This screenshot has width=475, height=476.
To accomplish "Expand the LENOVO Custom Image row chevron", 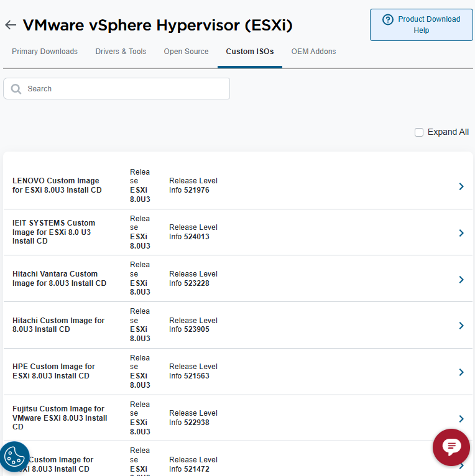I will point(461,186).
